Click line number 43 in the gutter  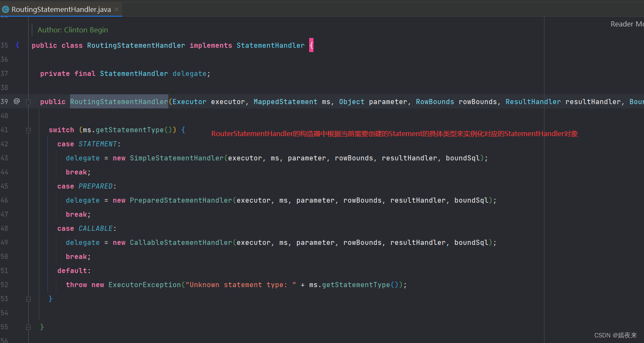[x=4, y=158]
